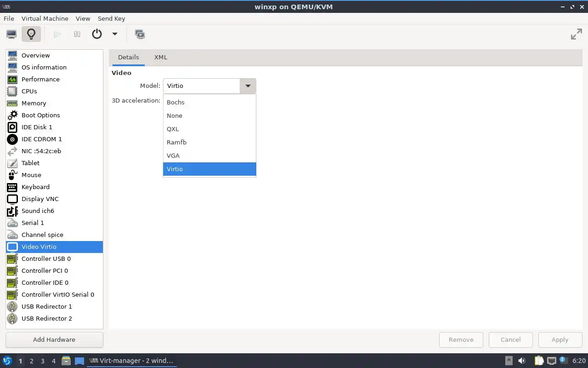Open the window menu icon in the title bar
588x368 pixels.
click(x=6, y=7)
